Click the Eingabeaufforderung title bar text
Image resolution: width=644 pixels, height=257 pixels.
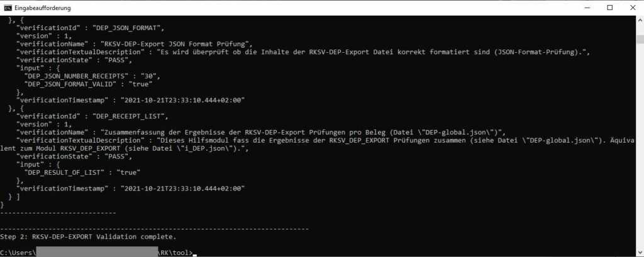pos(42,8)
